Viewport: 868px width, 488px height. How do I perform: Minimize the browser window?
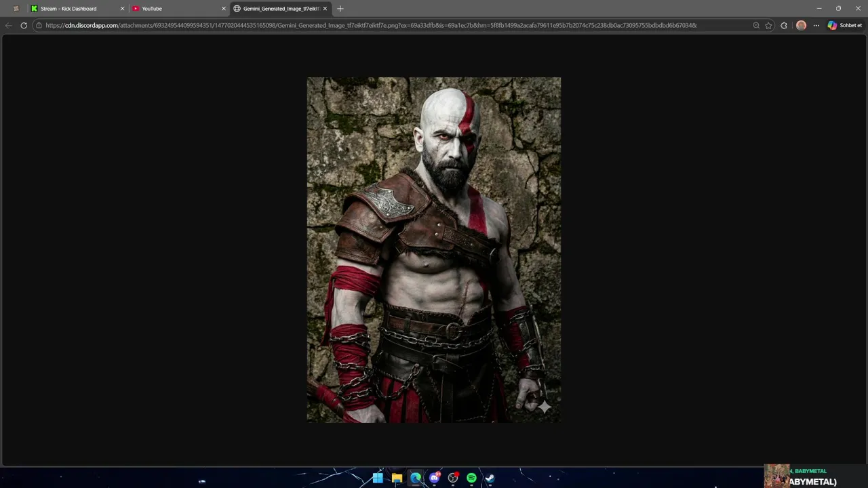pyautogui.click(x=819, y=8)
